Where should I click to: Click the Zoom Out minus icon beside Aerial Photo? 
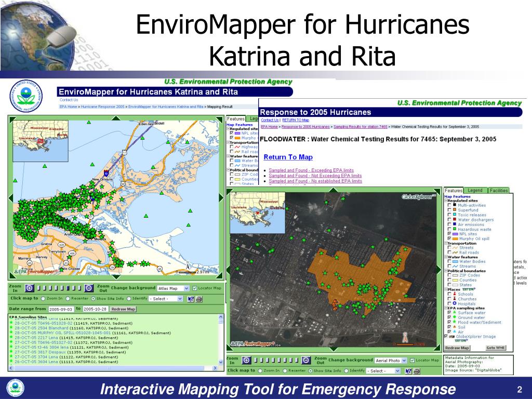(305, 361)
